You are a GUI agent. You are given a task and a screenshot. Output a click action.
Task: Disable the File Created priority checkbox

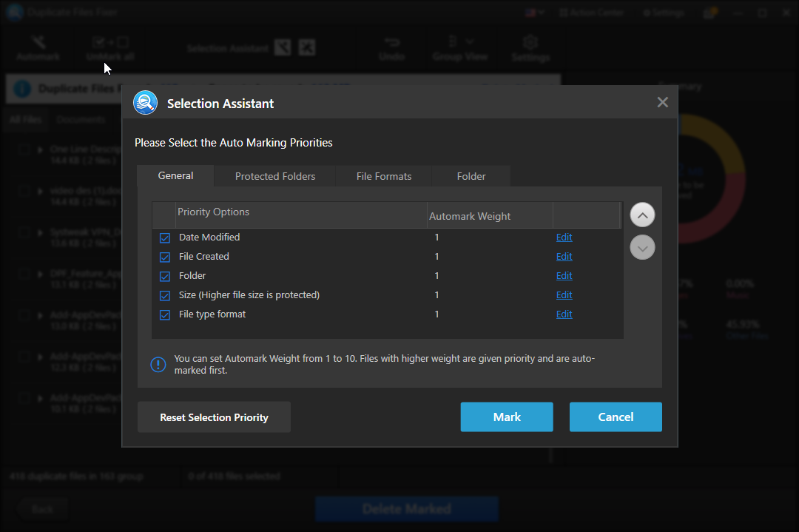click(x=164, y=257)
